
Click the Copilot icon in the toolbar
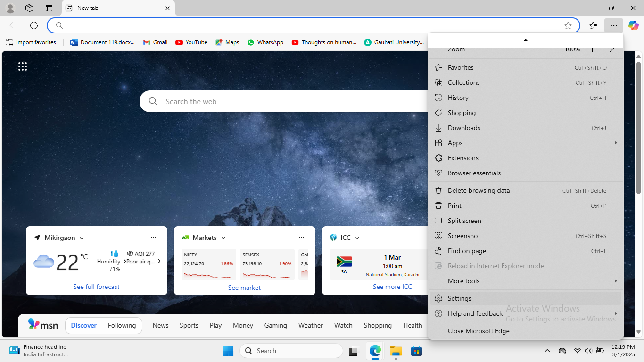(633, 25)
